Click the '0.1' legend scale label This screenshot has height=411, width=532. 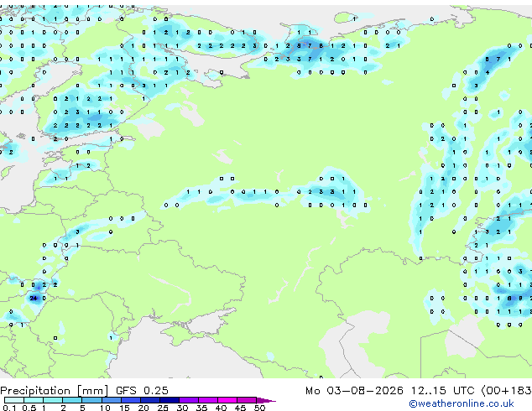(x=9, y=408)
